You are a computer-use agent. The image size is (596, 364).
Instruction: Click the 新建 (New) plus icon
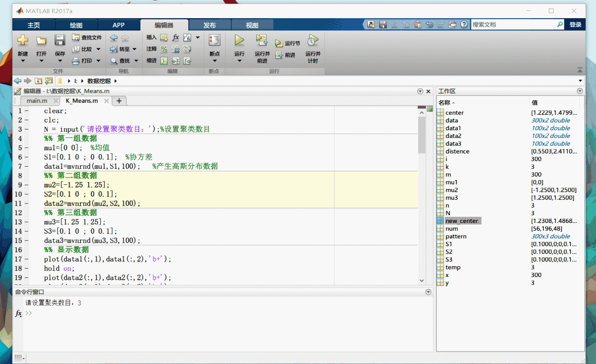coord(23,40)
